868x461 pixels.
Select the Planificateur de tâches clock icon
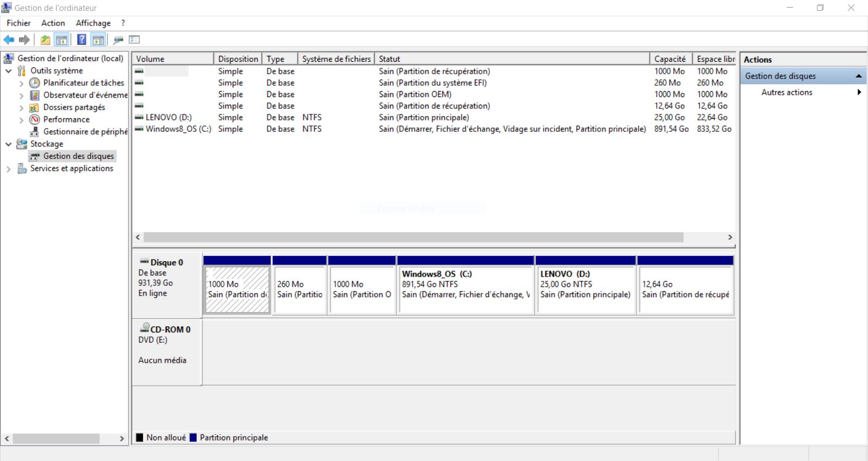coord(35,83)
